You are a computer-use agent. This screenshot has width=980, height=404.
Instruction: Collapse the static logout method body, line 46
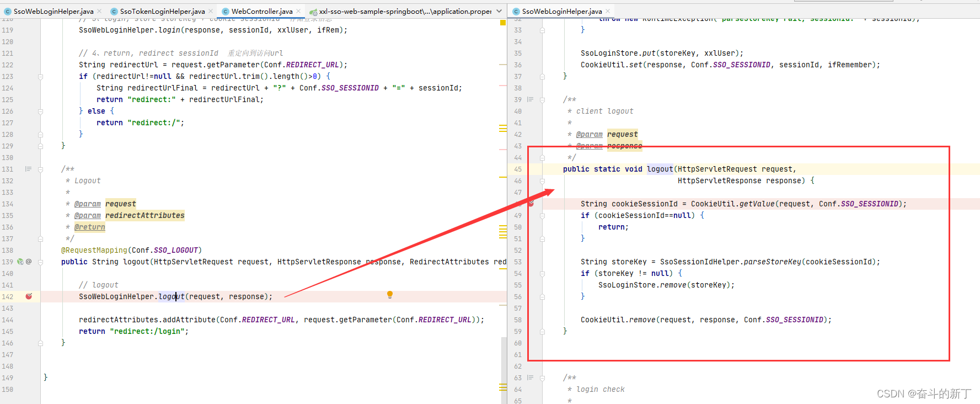tap(543, 181)
